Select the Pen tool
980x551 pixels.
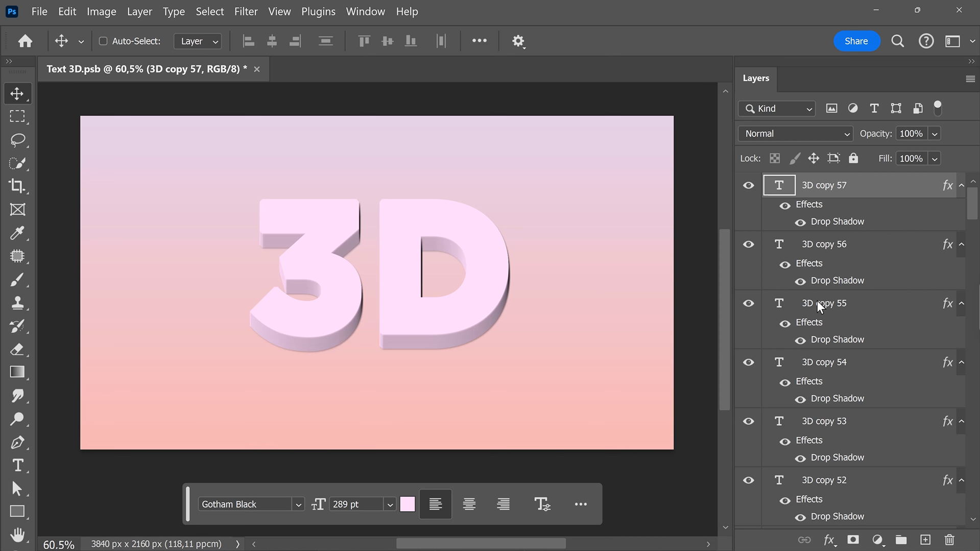pyautogui.click(x=17, y=442)
